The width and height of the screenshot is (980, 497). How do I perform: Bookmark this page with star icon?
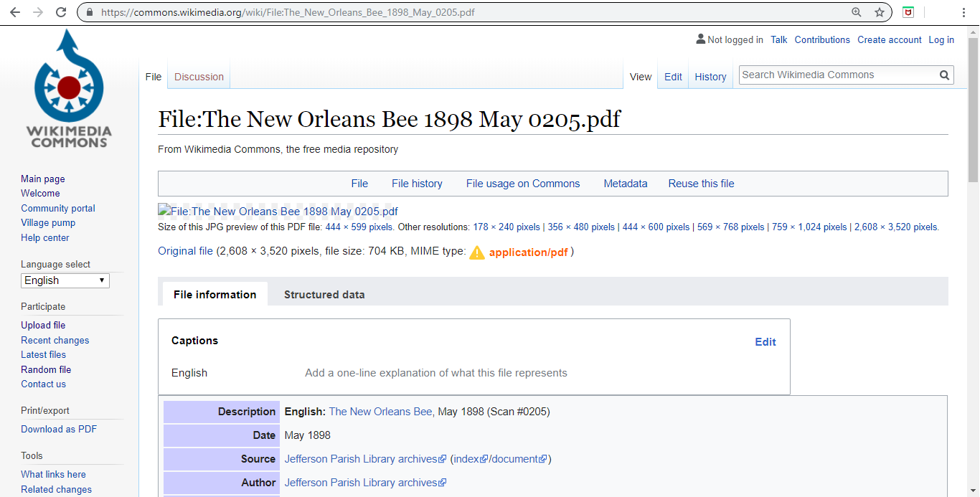[880, 12]
